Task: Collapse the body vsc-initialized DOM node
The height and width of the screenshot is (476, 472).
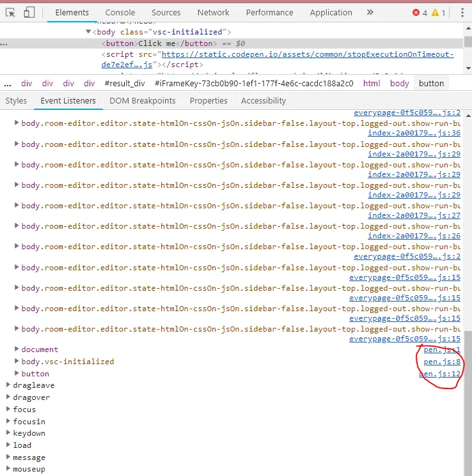Action: click(88, 31)
